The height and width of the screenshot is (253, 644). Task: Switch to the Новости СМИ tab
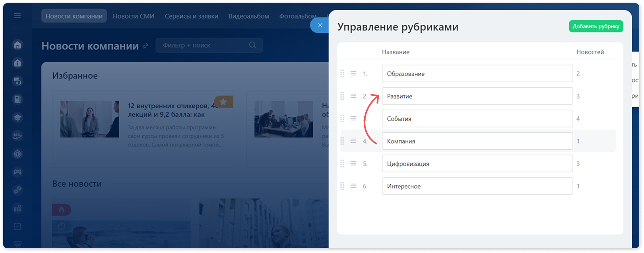point(134,16)
